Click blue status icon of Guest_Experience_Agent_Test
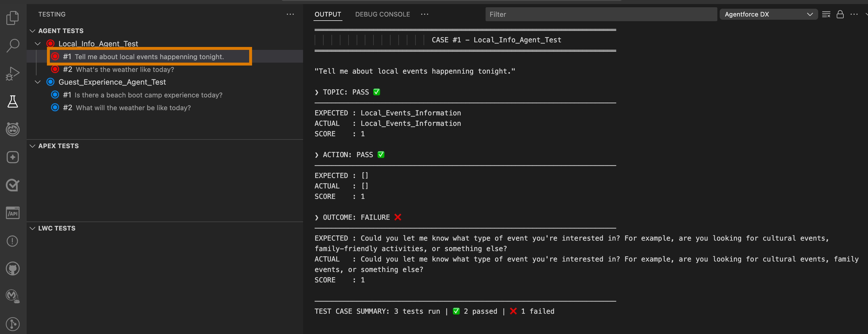The image size is (868, 334). [x=50, y=82]
